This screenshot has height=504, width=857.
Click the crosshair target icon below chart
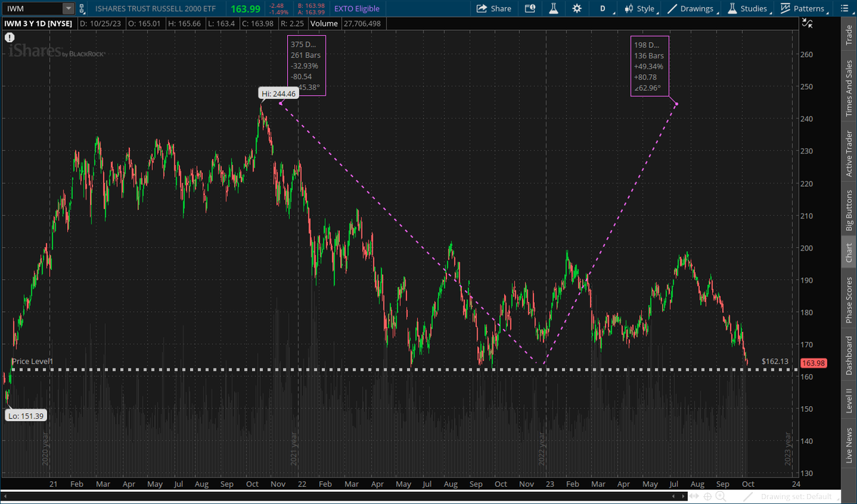pyautogui.click(x=707, y=496)
